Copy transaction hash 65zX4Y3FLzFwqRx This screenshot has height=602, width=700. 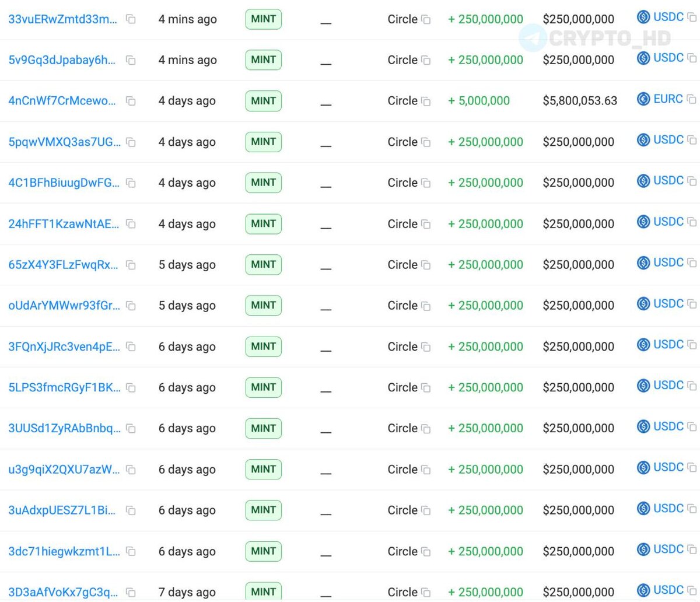coord(131,265)
